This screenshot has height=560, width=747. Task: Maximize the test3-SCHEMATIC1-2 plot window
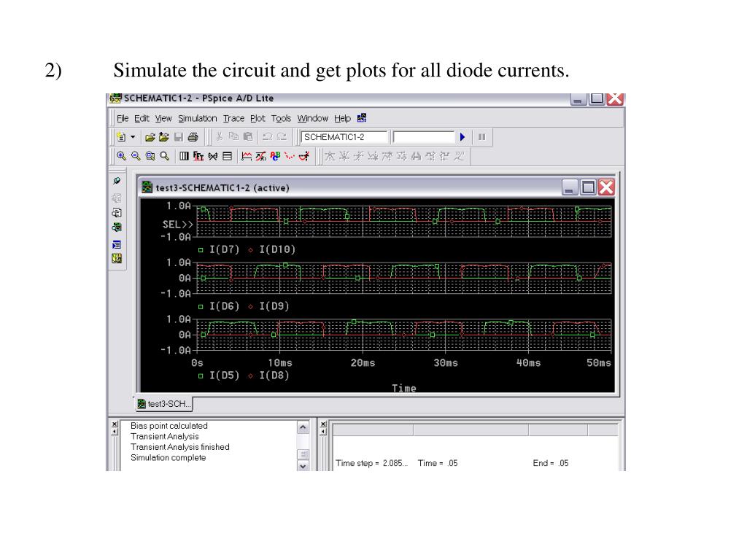589,187
